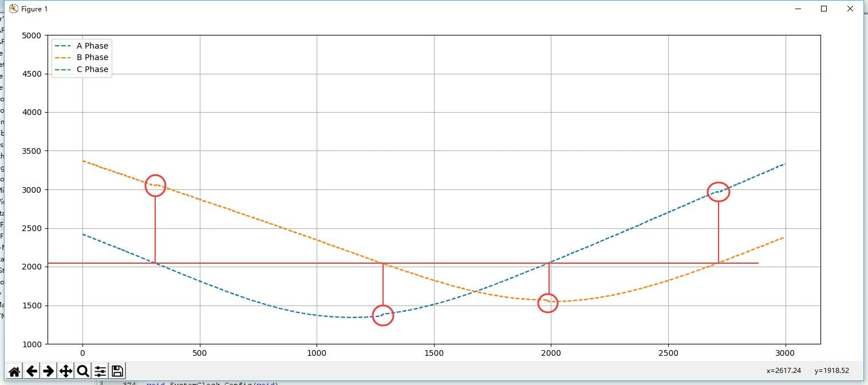Viewport: 868px width, 385px height.
Task: Click the x=2617.24 cursor coordinate readout
Action: [784, 371]
